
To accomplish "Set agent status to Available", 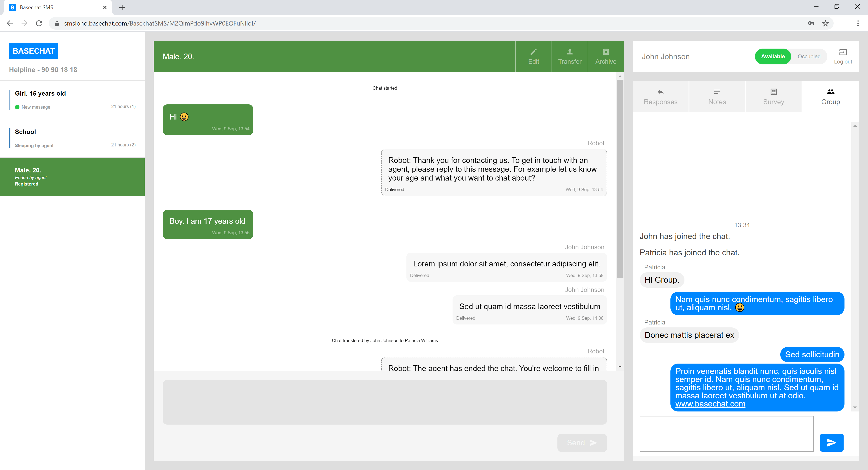I will [773, 56].
